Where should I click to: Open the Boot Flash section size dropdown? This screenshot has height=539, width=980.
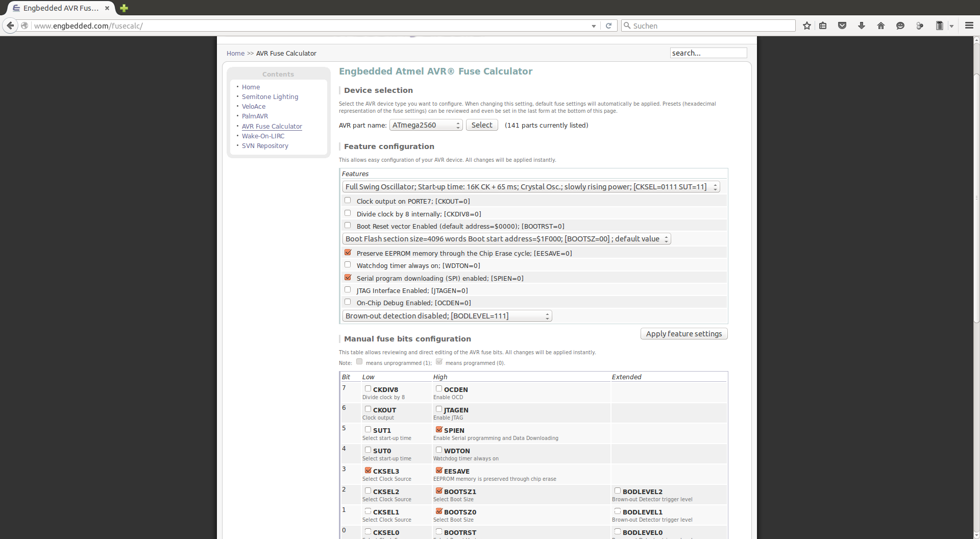506,239
